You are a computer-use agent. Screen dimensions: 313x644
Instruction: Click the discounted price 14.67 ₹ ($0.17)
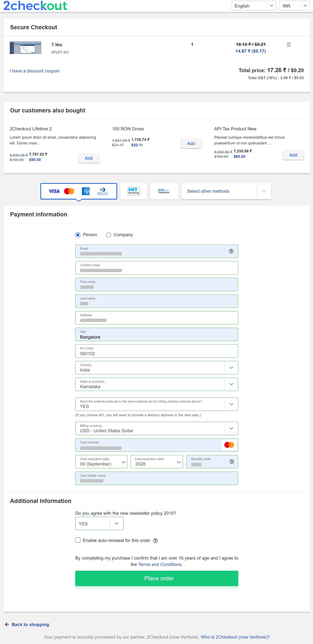251,51
